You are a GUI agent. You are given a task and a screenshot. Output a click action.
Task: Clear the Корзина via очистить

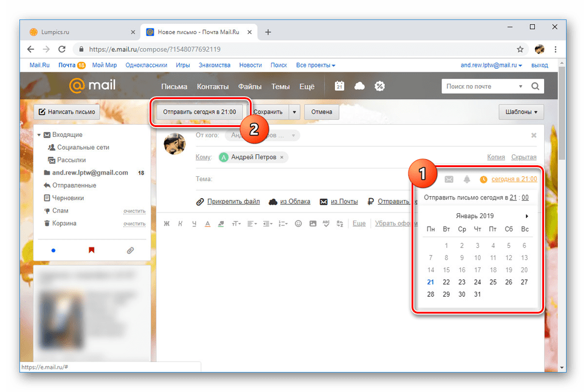click(134, 224)
